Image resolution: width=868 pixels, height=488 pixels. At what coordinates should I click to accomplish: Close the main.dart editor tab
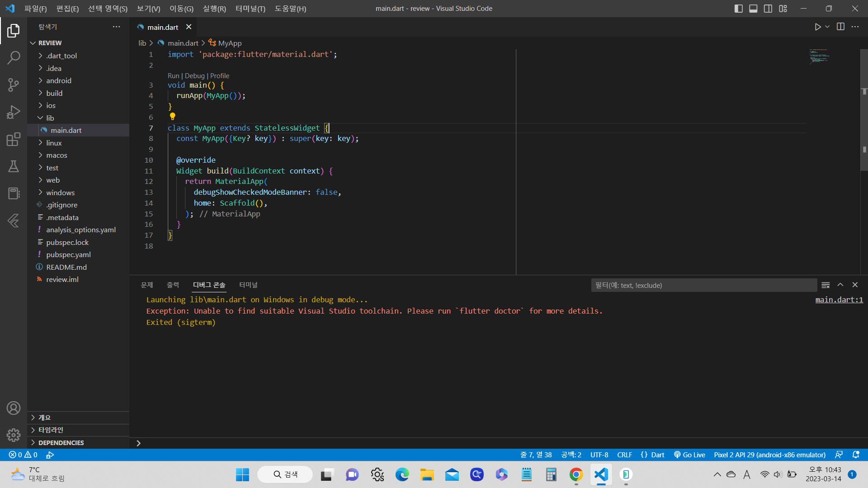click(x=189, y=27)
